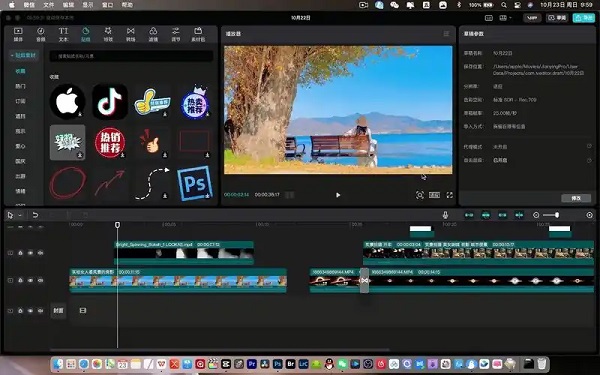The width and height of the screenshot is (600, 375).
Task: Click the info icon beside 代理模式
Action: [589, 147]
